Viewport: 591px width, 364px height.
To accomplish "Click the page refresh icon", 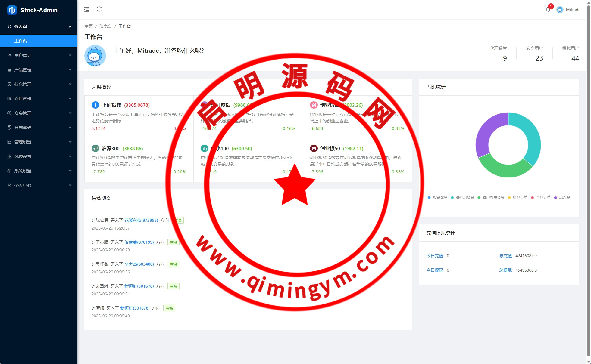I will coord(99,9).
